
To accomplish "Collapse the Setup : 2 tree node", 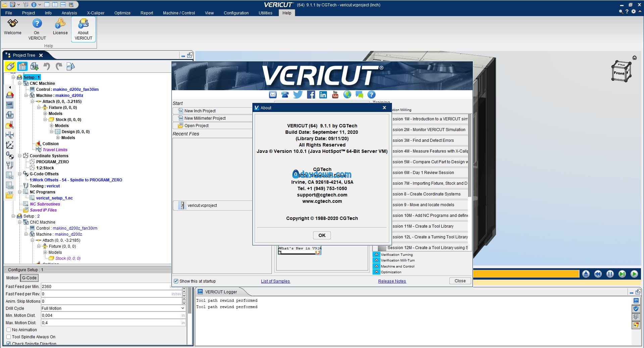I will [x=13, y=216].
